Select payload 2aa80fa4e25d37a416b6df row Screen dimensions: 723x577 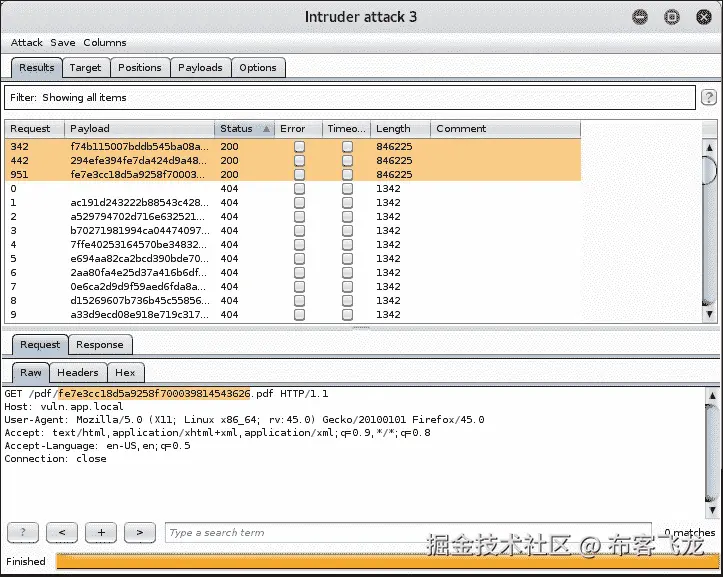point(293,273)
